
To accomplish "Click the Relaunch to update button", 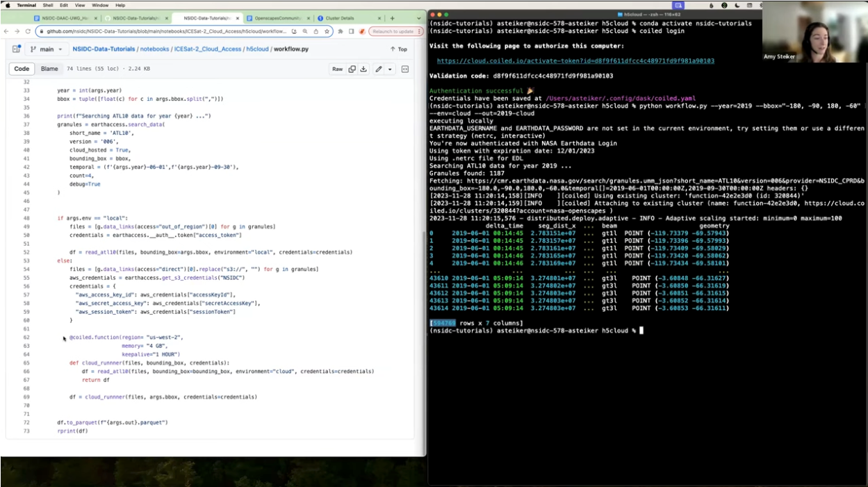I will click(393, 31).
